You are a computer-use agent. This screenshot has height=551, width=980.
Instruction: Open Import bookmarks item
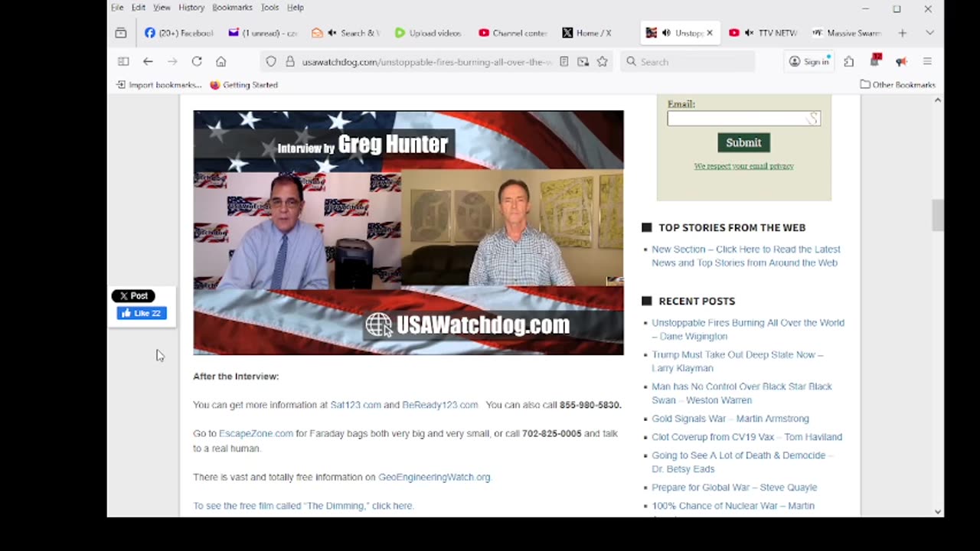[159, 85]
